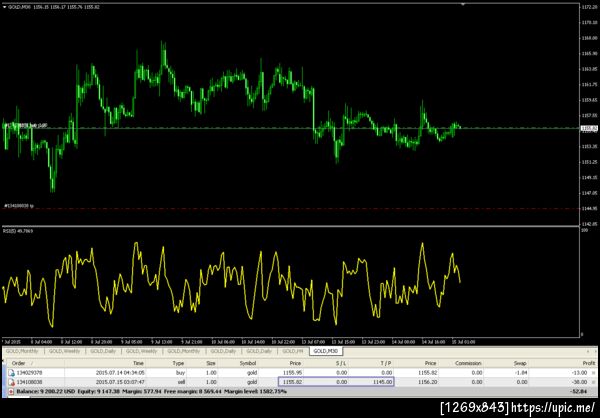Close order 134029378 with its row-end x

(594, 372)
